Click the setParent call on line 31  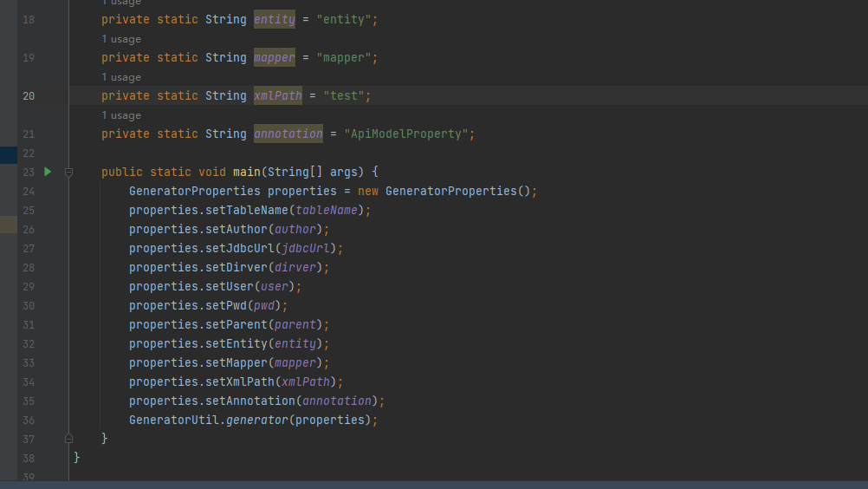[x=236, y=325]
